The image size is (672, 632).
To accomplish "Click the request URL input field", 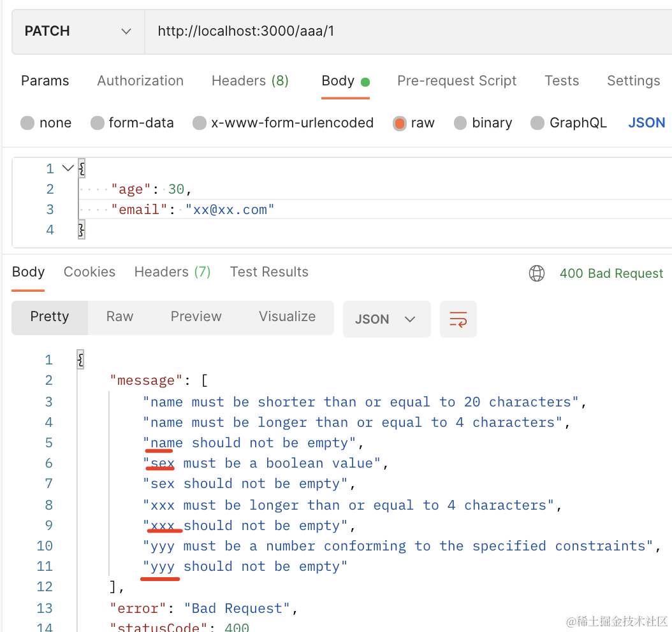I will pyautogui.click(x=408, y=31).
